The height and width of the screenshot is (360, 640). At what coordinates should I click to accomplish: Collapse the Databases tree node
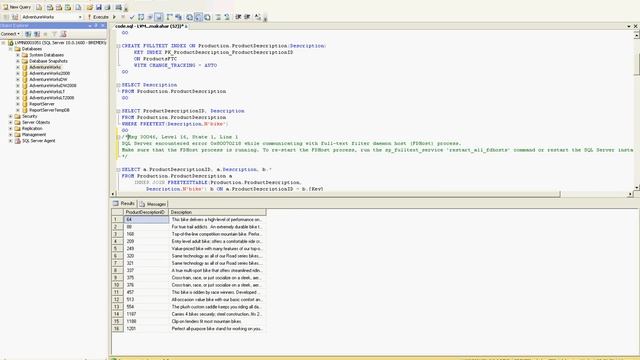[11, 49]
